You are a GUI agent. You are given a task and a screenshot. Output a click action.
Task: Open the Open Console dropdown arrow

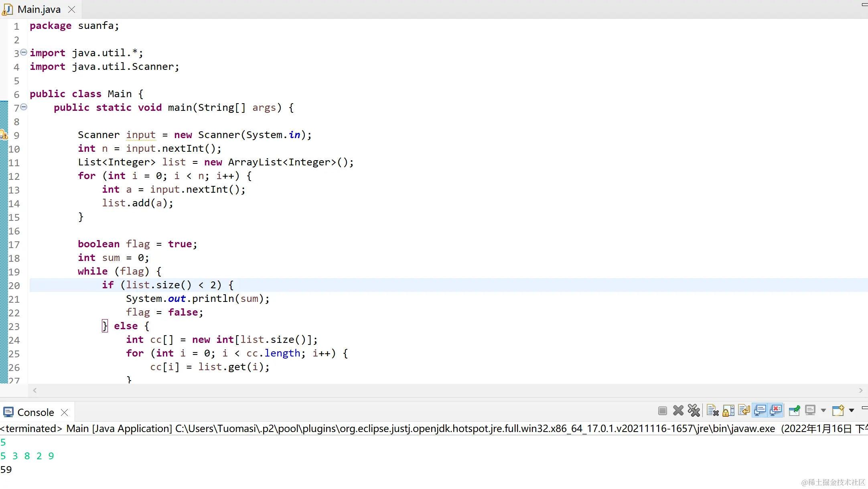click(x=852, y=411)
